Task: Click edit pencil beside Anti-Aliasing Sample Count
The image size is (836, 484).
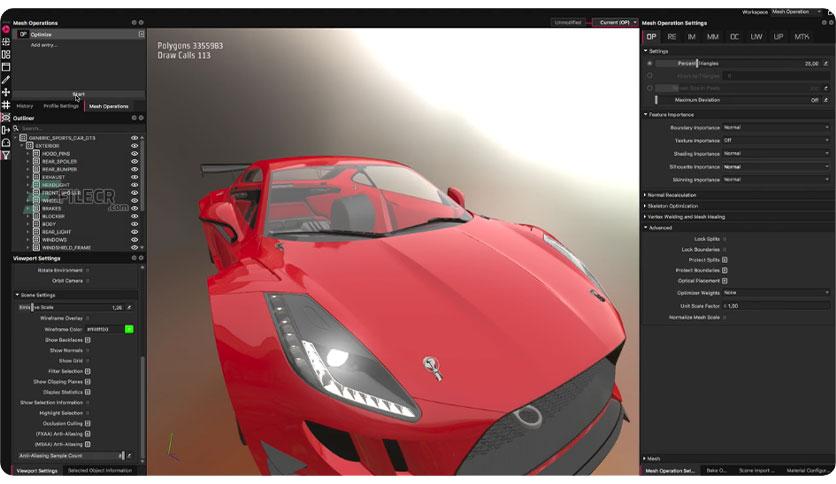Action: 129,456
